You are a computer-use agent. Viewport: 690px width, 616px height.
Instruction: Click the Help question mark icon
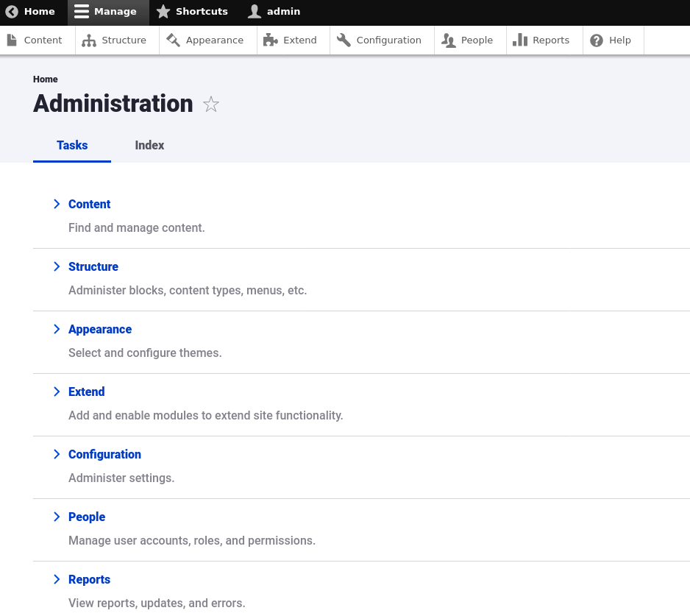(x=597, y=40)
